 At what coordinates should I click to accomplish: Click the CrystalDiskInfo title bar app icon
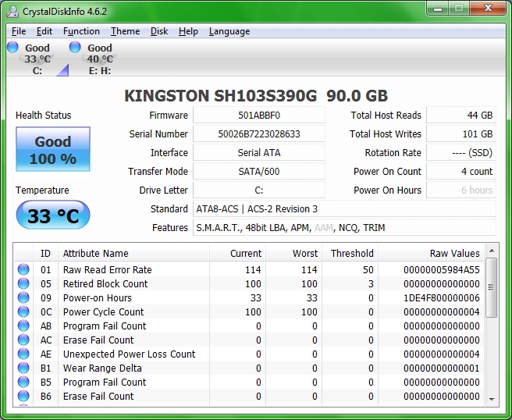[x=12, y=11]
